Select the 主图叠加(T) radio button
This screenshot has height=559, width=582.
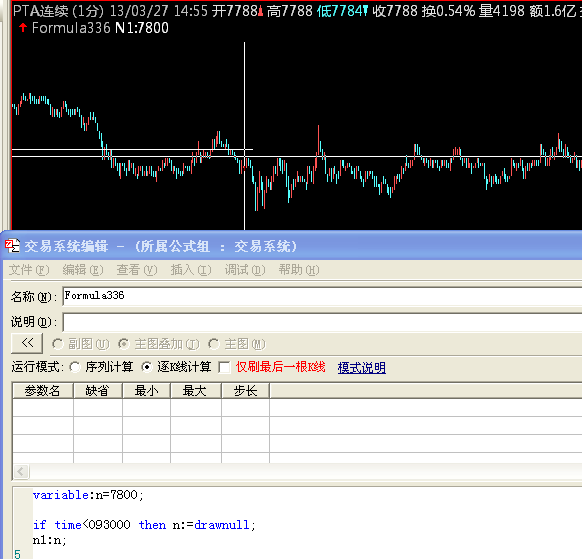(124, 344)
